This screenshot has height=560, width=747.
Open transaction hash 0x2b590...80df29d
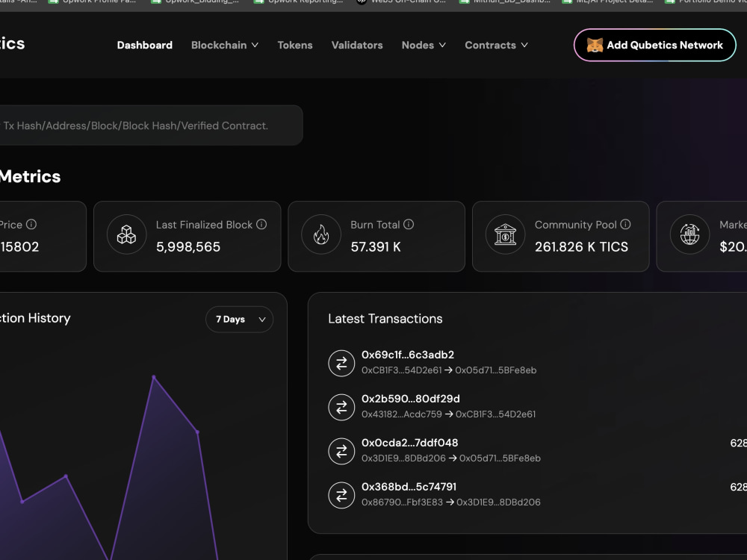(411, 399)
